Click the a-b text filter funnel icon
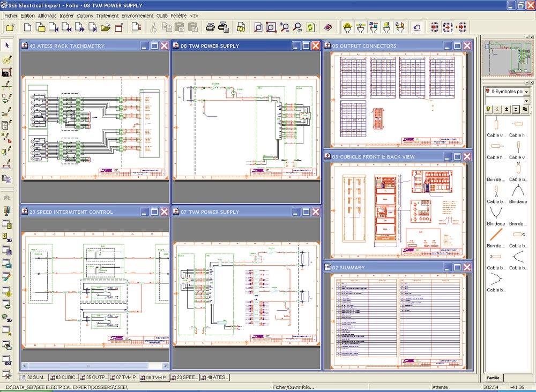This screenshot has width=536, height=392. 400,27
